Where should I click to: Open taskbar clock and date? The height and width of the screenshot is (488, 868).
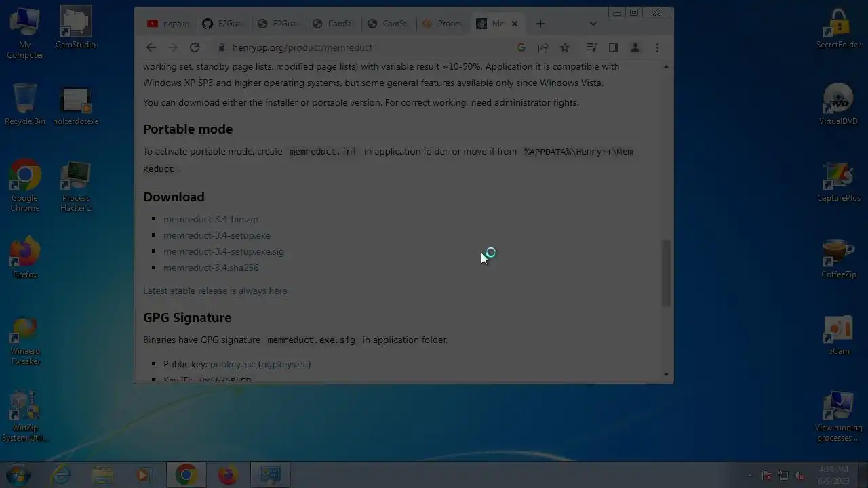(833, 475)
